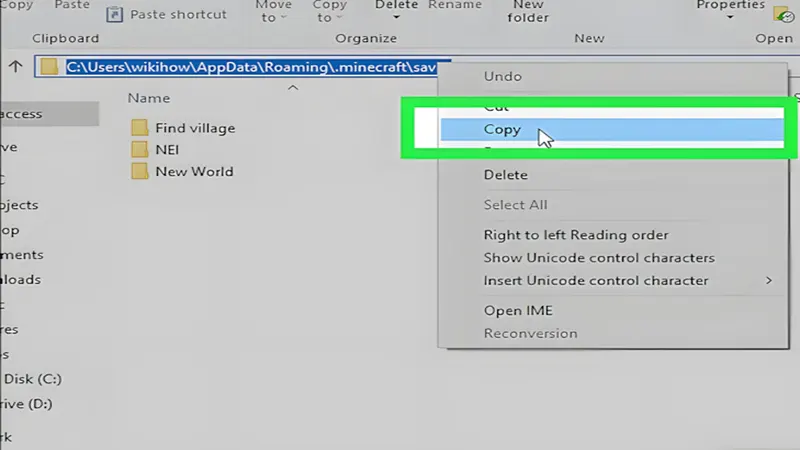Toggle Right to left Reading order
This screenshot has width=800, height=450.
pyautogui.click(x=576, y=235)
